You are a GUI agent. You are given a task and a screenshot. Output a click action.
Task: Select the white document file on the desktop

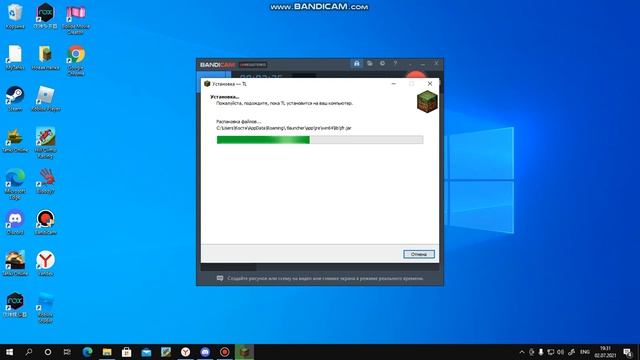click(x=15, y=58)
